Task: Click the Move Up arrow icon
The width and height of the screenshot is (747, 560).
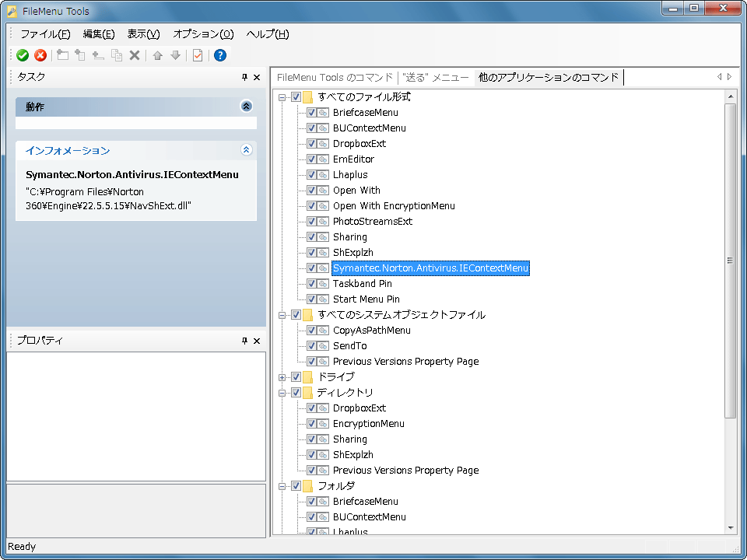Action: [x=158, y=55]
